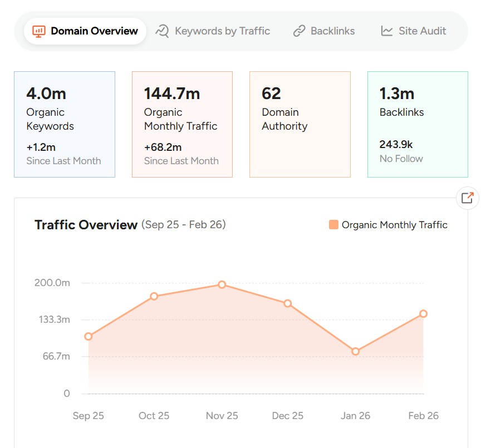Image resolution: width=486 pixels, height=448 pixels.
Task: Click the line-chart icon beside Site Audit
Action: 386,31
